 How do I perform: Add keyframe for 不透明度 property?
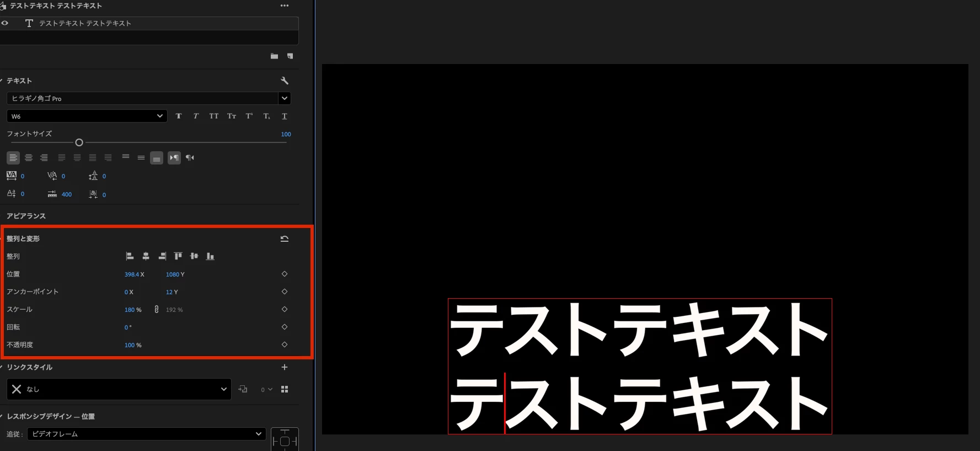pyautogui.click(x=285, y=344)
